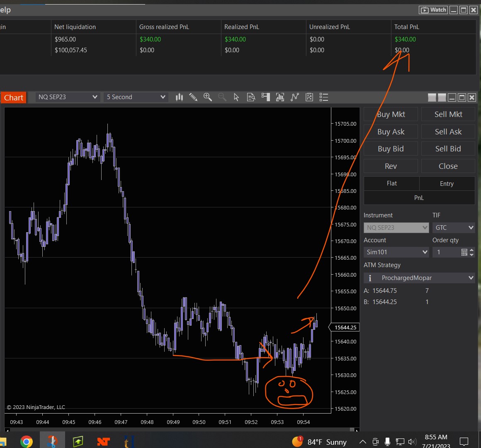
Task: Select the Drawing Tools pencil icon
Action: click(193, 97)
